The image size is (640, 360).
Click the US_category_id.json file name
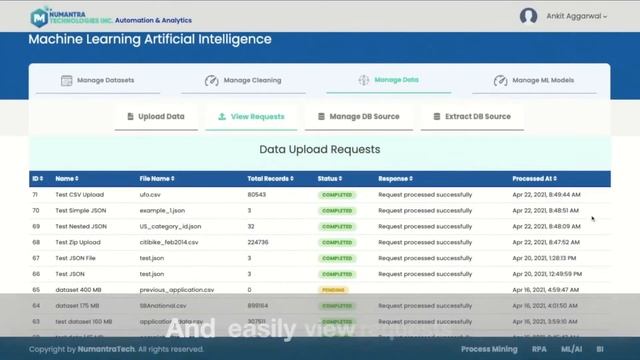click(170, 227)
